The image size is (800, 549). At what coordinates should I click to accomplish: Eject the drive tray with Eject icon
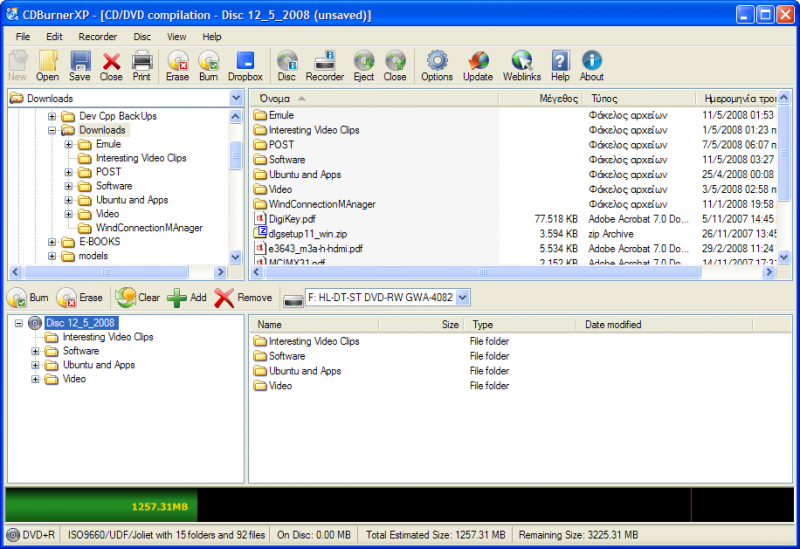pos(364,66)
